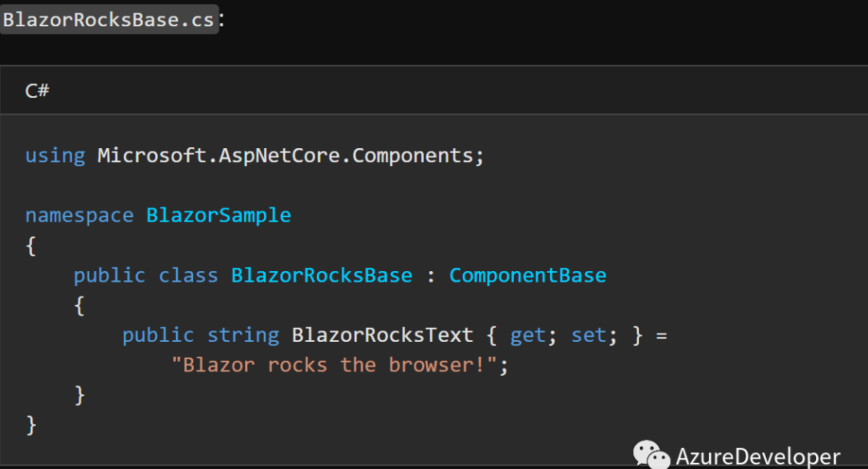
Task: Click the "Blazor rocks the browser!" string
Action: click(334, 365)
